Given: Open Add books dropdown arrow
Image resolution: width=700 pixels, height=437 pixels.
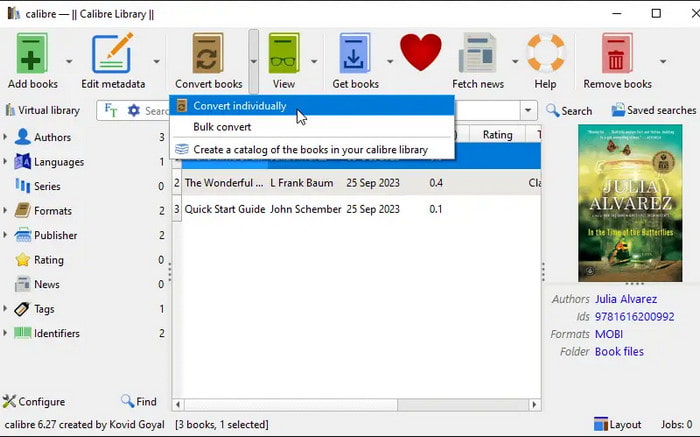Looking at the screenshot, I should pos(69,61).
